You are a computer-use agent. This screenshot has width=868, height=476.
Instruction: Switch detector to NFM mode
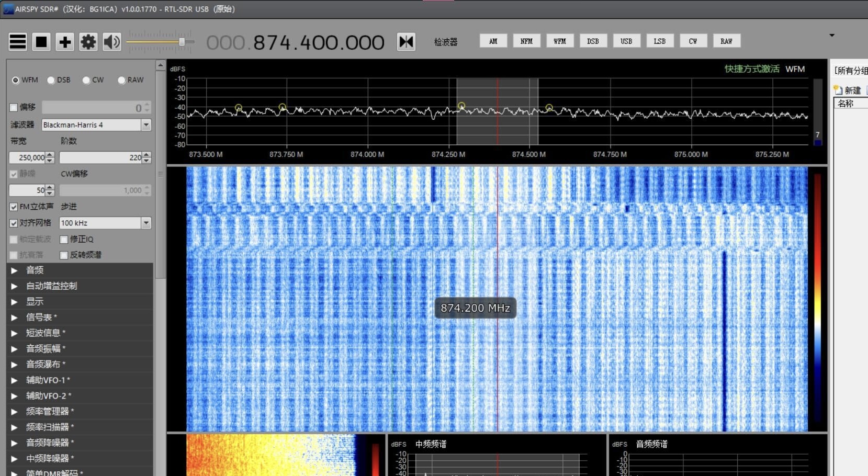526,41
